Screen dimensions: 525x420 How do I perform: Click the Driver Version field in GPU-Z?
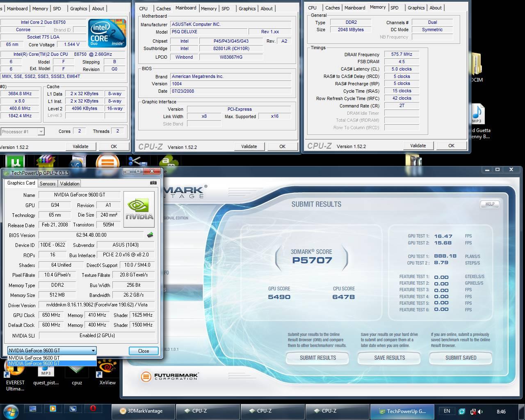(97, 305)
